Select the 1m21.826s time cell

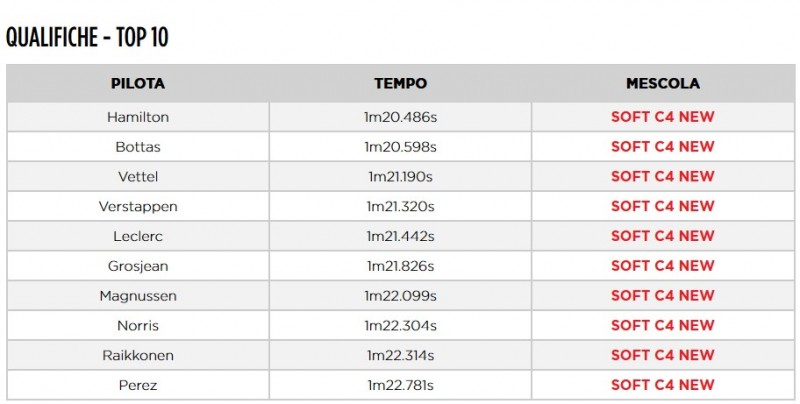(400, 266)
